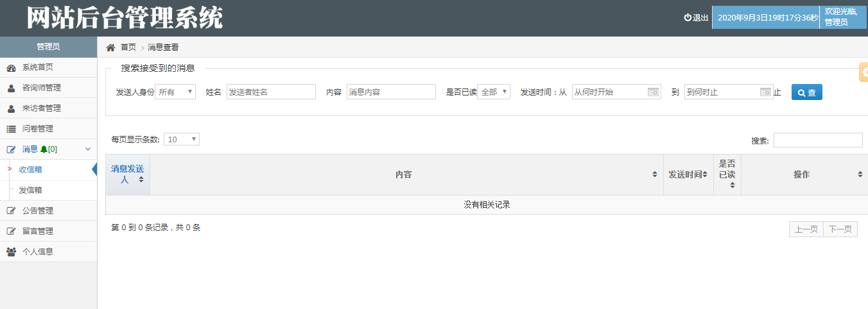Open 来访者管理 in the sidebar
Image resolution: width=868 pixels, height=309 pixels.
pyautogui.click(x=48, y=108)
